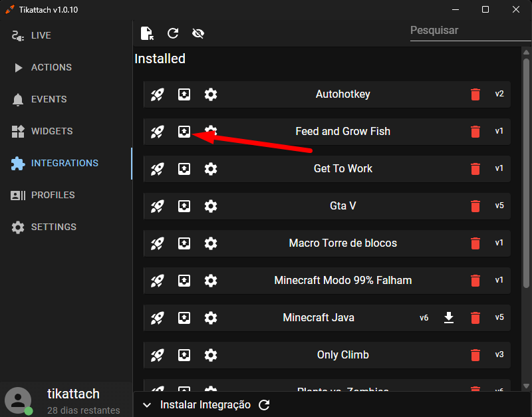532x417 pixels.
Task: Click the rocket icon for Minecraft Modo 99% Falham
Action: pos(158,281)
